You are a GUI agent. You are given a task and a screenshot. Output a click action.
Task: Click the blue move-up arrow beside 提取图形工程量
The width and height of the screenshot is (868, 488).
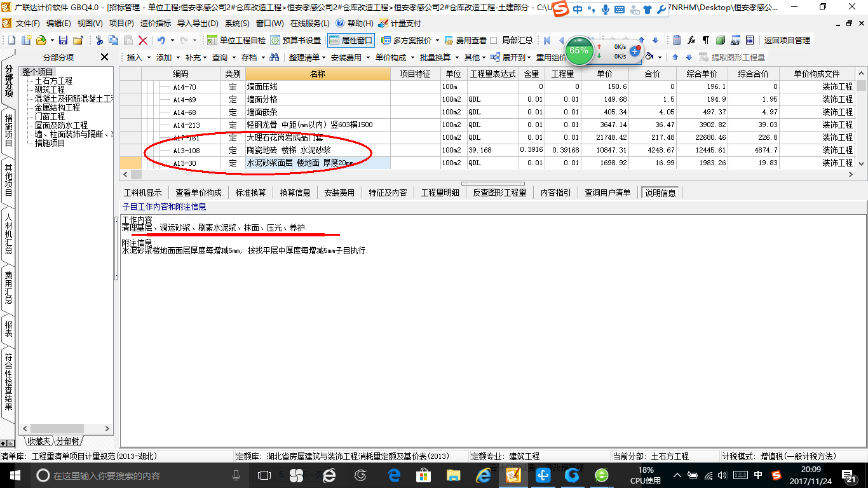[x=675, y=57]
